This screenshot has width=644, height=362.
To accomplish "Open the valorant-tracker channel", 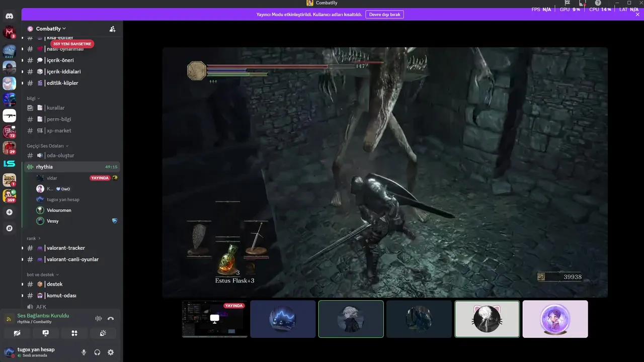I will [x=72, y=248].
